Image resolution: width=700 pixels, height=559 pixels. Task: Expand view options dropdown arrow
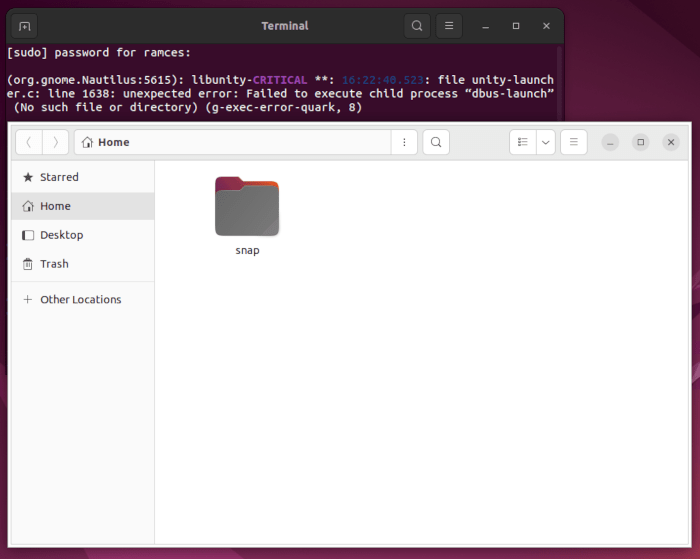coord(546,142)
